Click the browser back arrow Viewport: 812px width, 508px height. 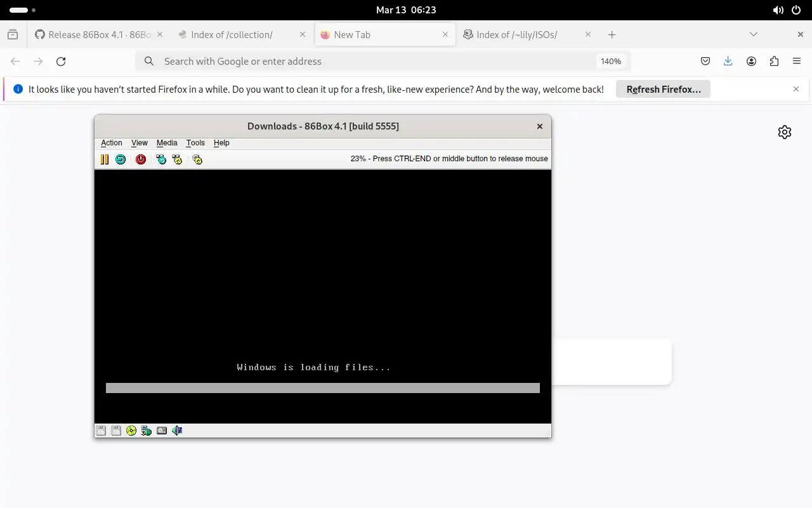pos(15,62)
